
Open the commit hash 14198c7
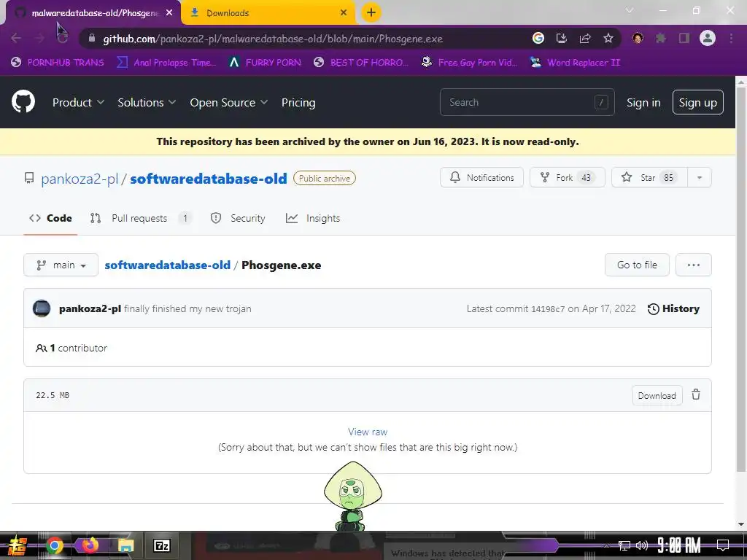pos(548,309)
